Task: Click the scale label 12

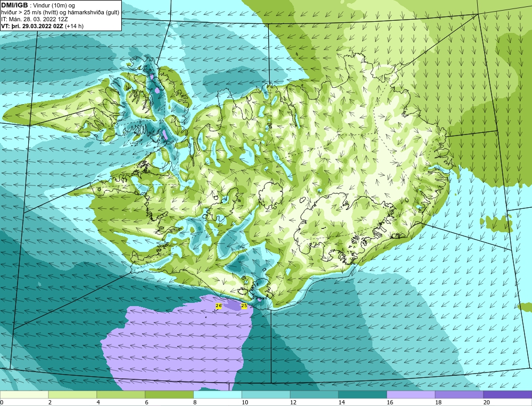Action: click(293, 402)
